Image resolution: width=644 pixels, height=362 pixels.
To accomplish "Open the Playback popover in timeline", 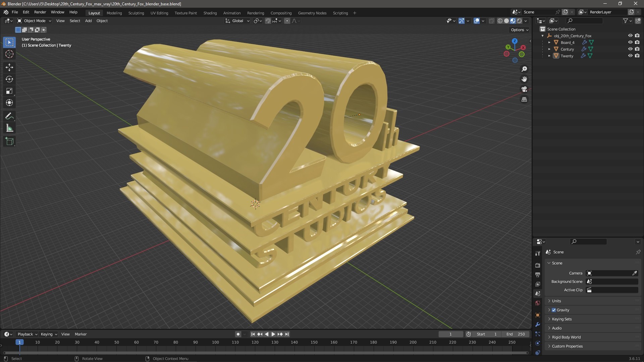I will tap(27, 334).
